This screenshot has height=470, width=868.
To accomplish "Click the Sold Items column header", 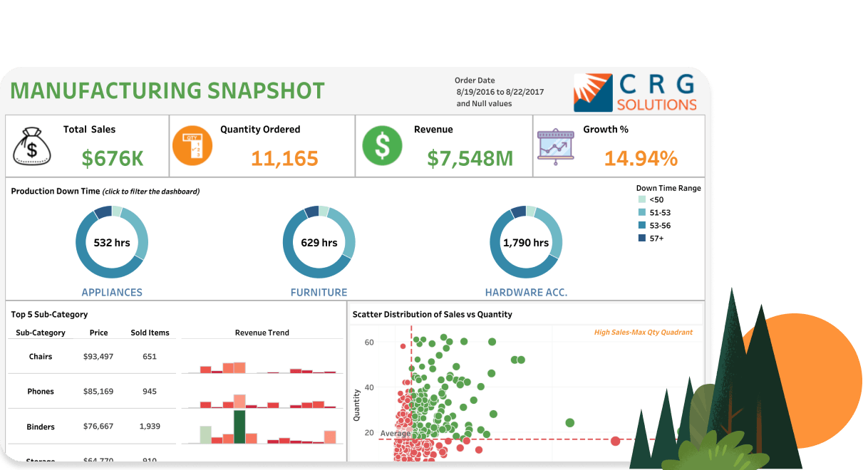I will pos(150,333).
